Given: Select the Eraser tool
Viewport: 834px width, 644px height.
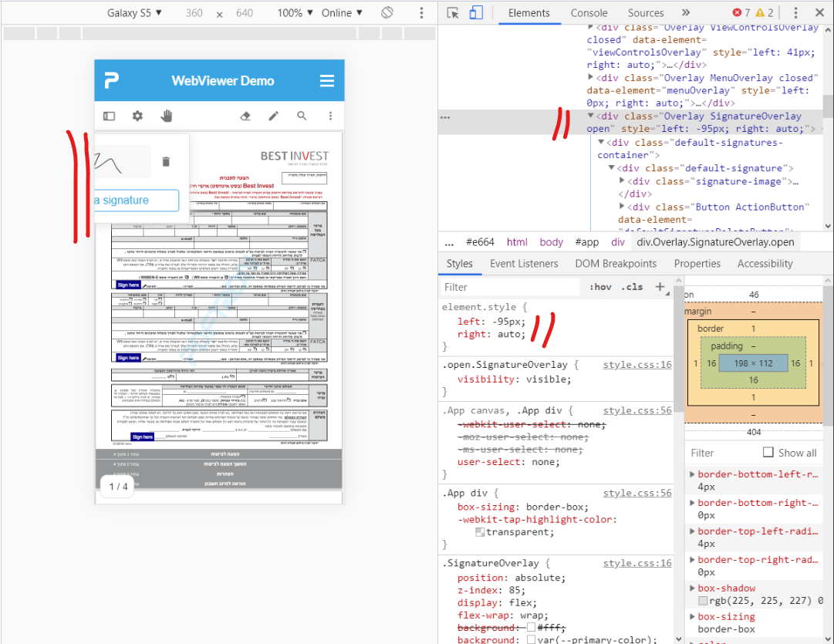Looking at the screenshot, I should click(x=245, y=115).
